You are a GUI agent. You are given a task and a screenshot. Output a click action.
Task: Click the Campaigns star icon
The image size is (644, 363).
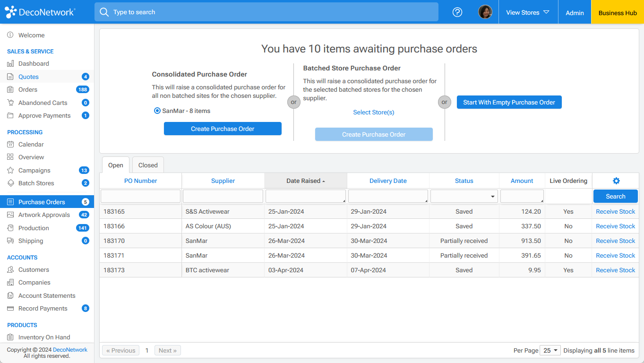(10, 170)
